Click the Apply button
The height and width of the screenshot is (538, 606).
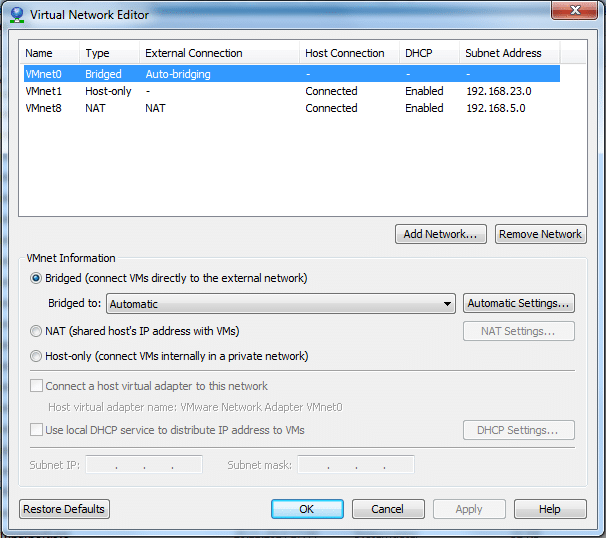tap(469, 509)
